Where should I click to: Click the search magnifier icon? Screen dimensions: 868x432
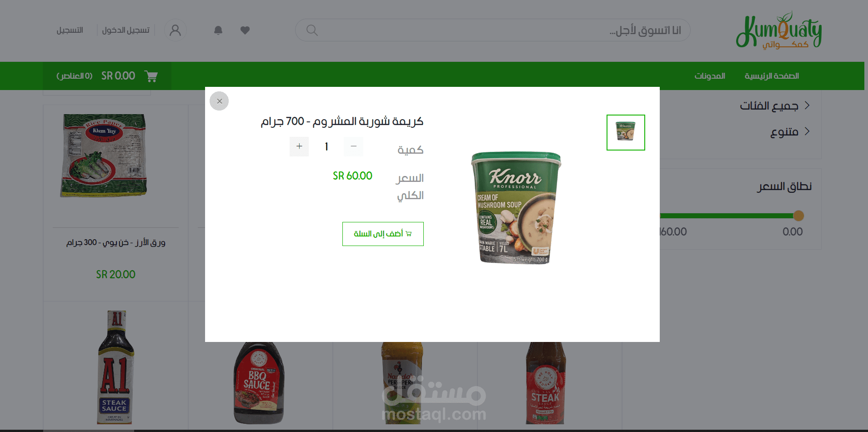(312, 30)
